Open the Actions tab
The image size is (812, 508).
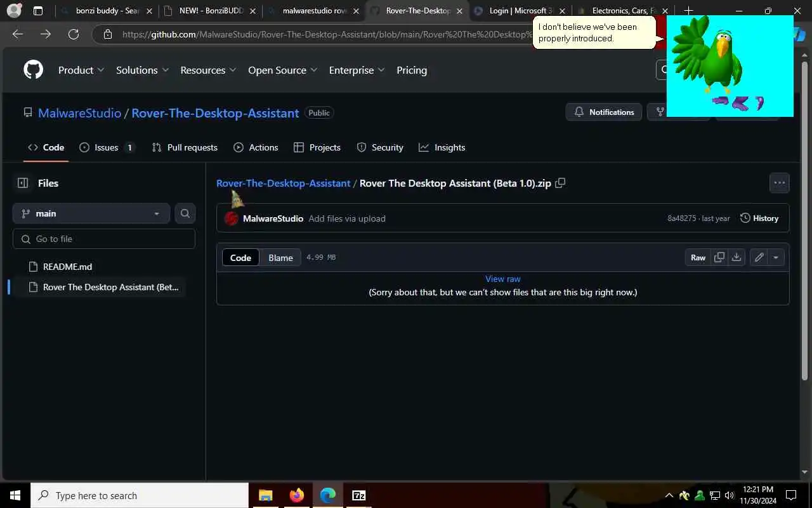(256, 147)
